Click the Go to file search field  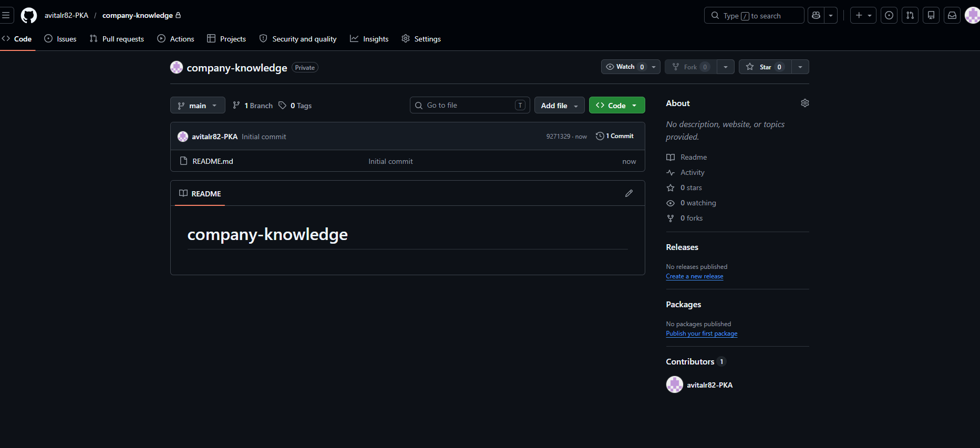tap(470, 105)
